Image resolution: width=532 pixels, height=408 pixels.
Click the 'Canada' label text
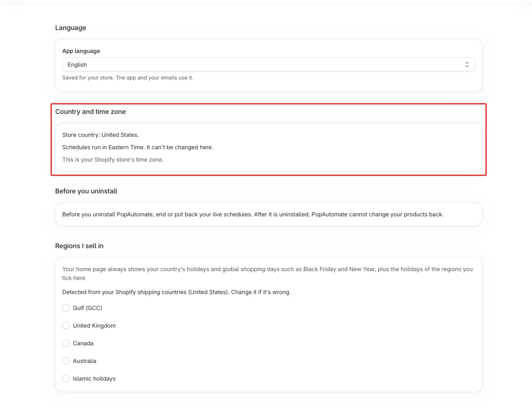click(x=83, y=343)
